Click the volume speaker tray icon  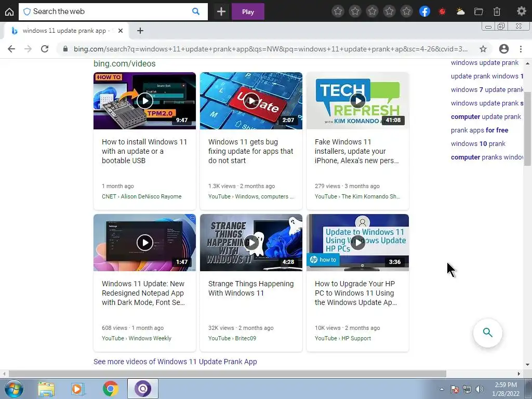click(479, 389)
